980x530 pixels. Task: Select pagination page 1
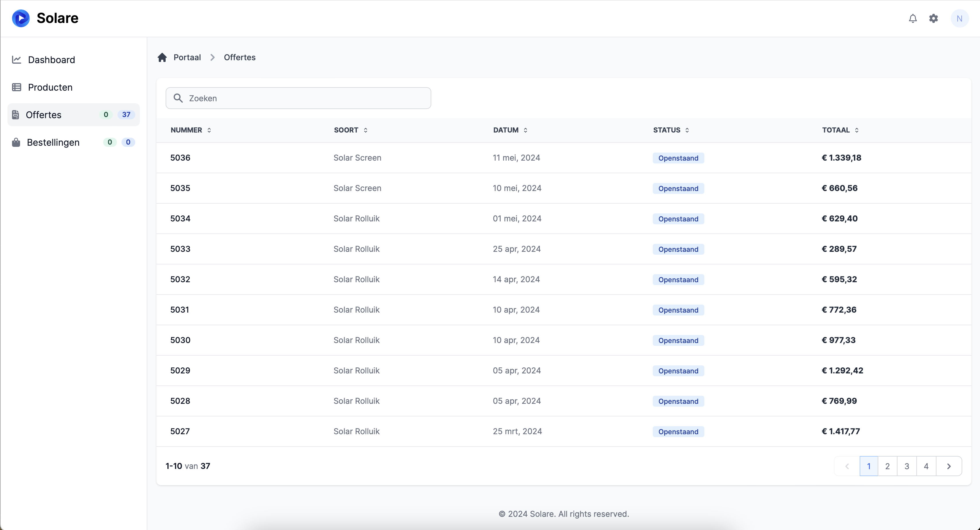click(x=869, y=466)
